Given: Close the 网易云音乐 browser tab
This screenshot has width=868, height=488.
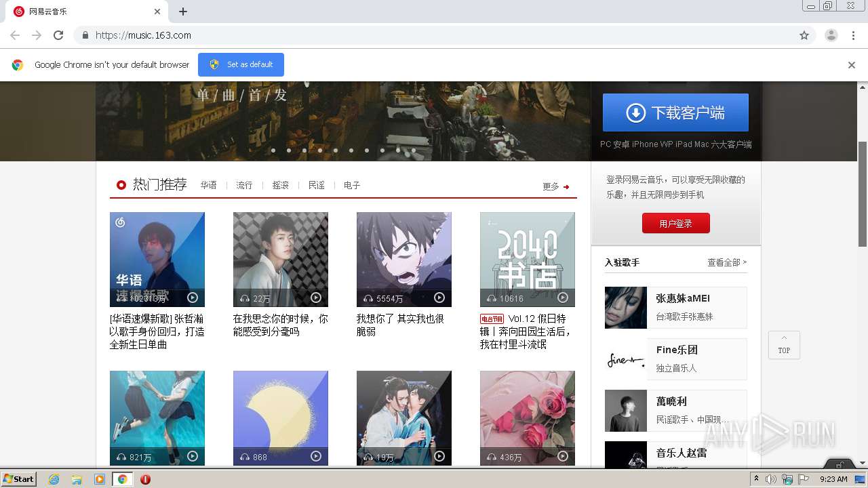Looking at the screenshot, I should point(157,12).
